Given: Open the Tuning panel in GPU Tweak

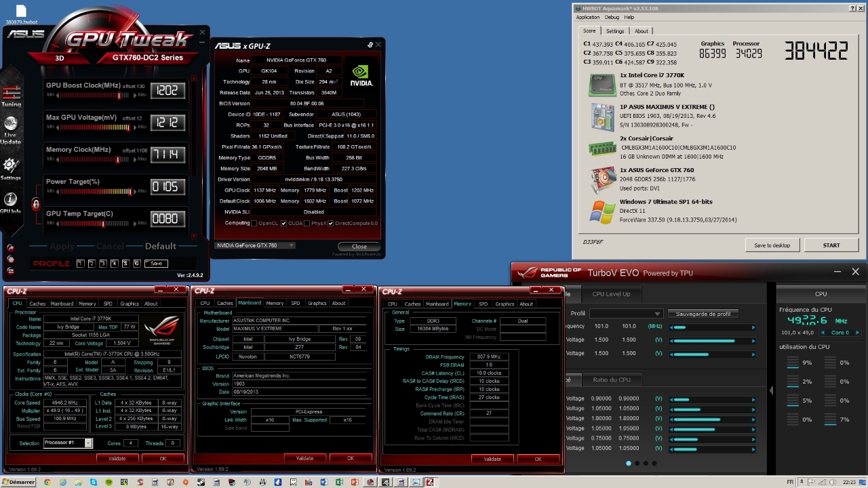Looking at the screenshot, I should click(11, 96).
